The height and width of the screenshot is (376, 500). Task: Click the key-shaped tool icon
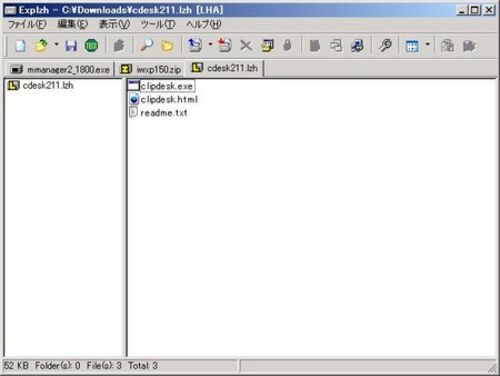pyautogui.click(x=385, y=45)
